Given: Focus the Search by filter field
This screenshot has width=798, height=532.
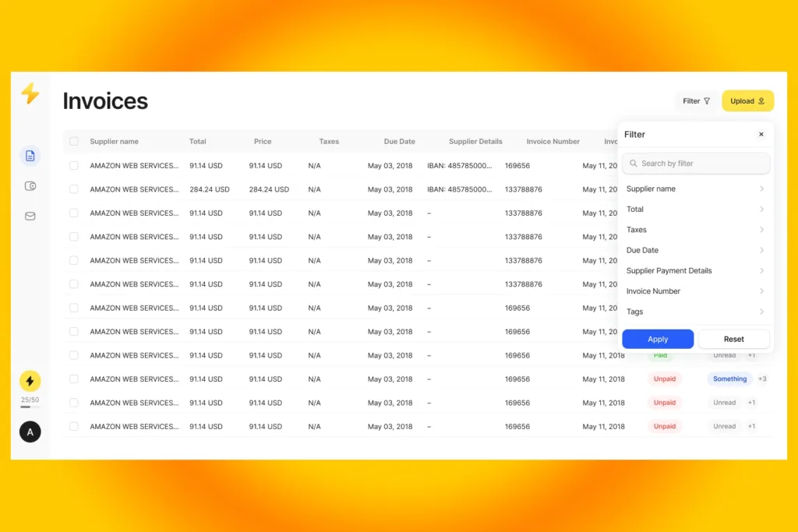Looking at the screenshot, I should click(x=696, y=164).
